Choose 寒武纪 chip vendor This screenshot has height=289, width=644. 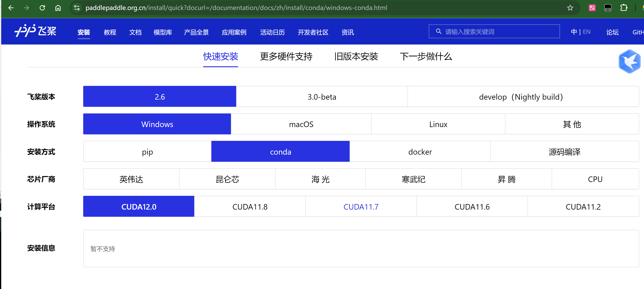[x=413, y=179]
